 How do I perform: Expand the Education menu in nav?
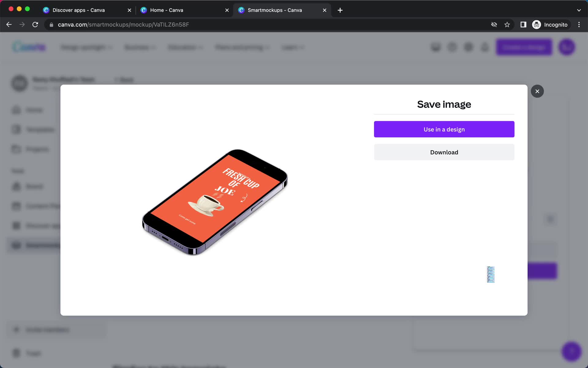click(185, 48)
